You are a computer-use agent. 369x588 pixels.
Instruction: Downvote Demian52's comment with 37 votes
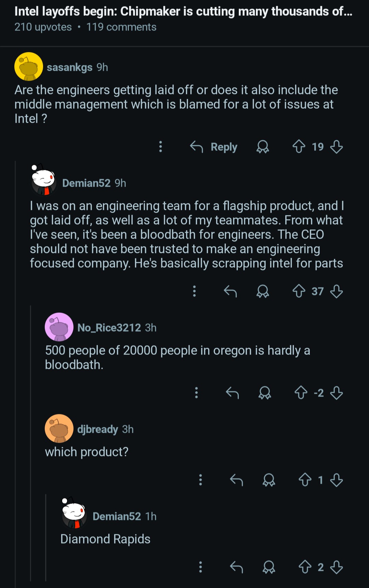pos(337,291)
